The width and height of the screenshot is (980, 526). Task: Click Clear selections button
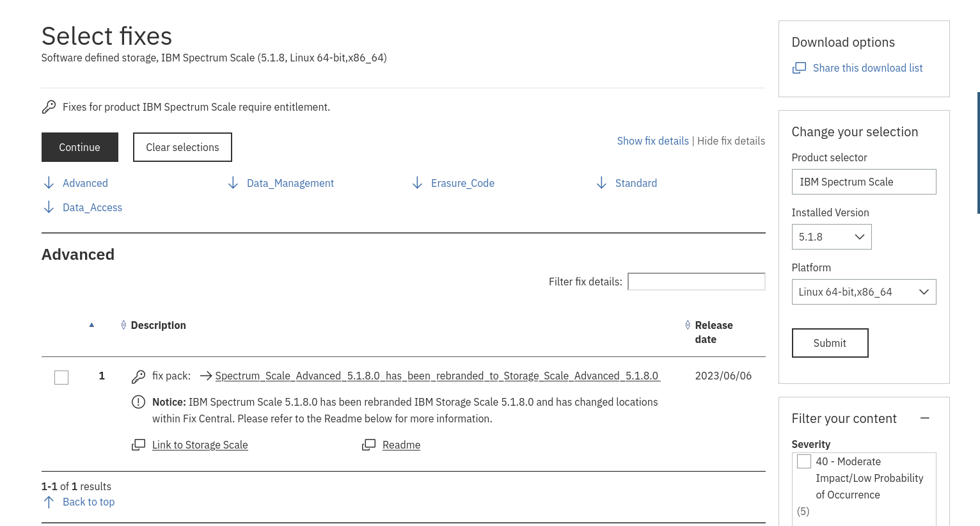[182, 147]
